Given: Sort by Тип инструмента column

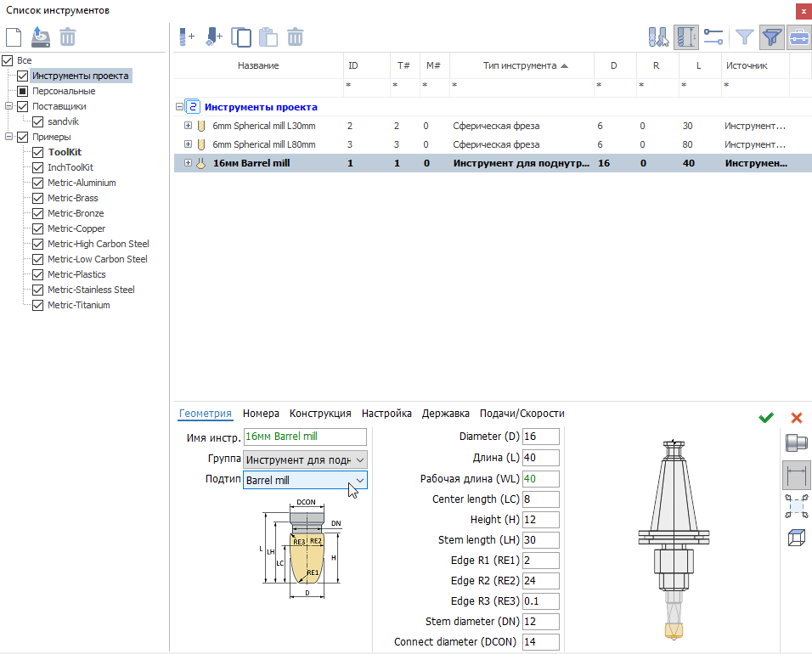Looking at the screenshot, I should (x=522, y=65).
